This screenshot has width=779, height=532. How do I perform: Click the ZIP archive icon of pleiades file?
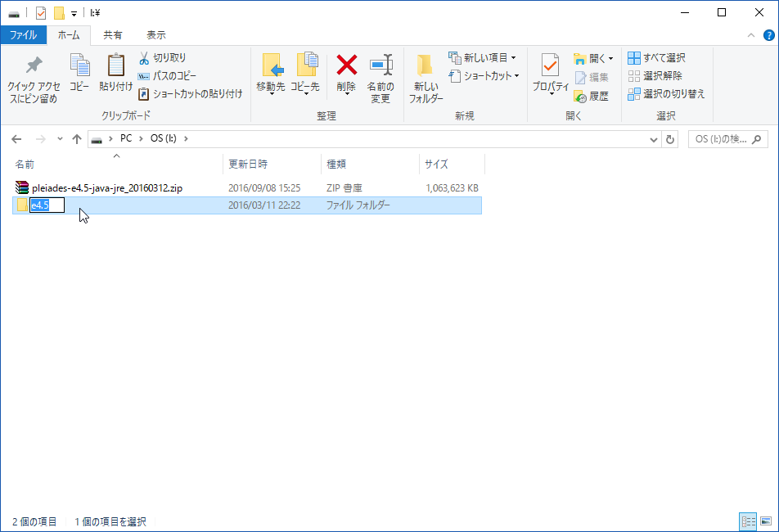click(22, 187)
